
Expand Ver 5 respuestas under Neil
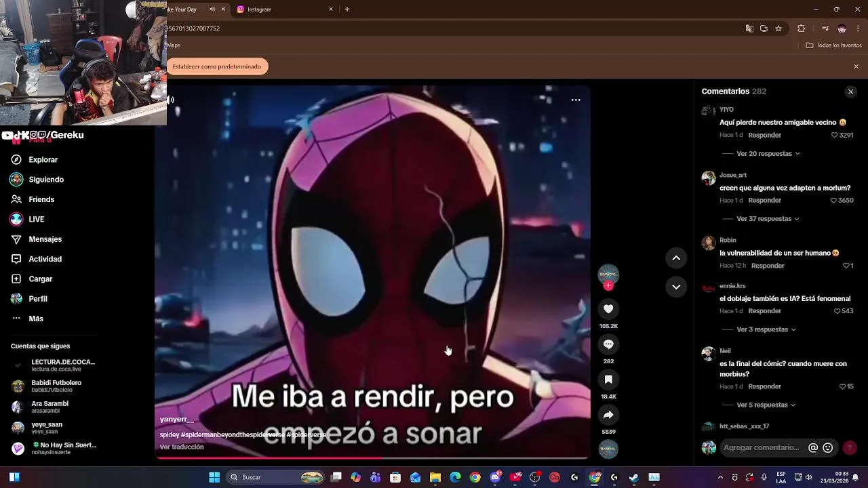click(766, 405)
